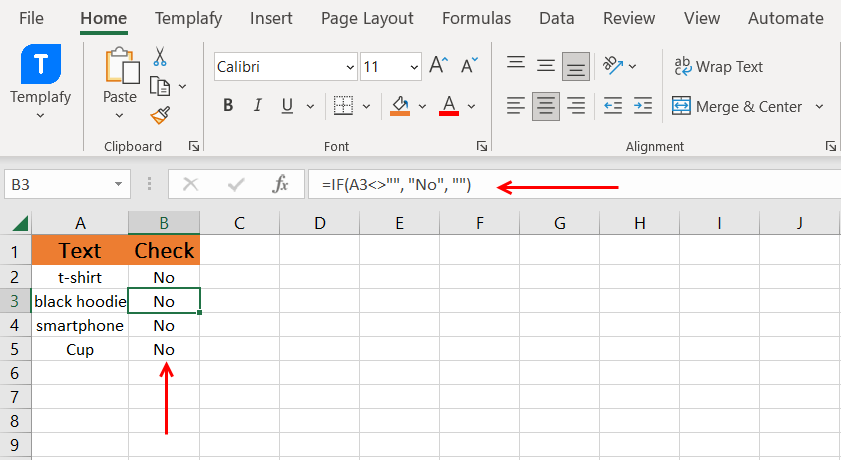Switch to the Automate tab
Viewport: 841px width, 460px height.
(786, 18)
